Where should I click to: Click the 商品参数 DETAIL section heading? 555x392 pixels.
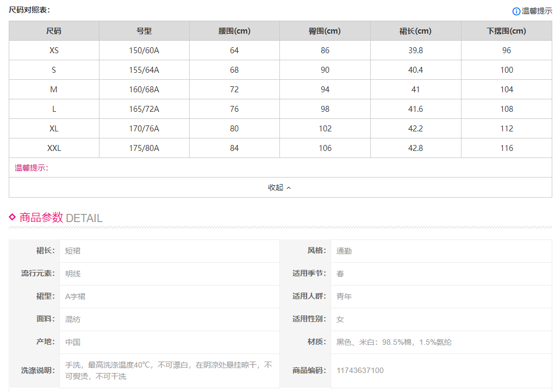point(61,218)
